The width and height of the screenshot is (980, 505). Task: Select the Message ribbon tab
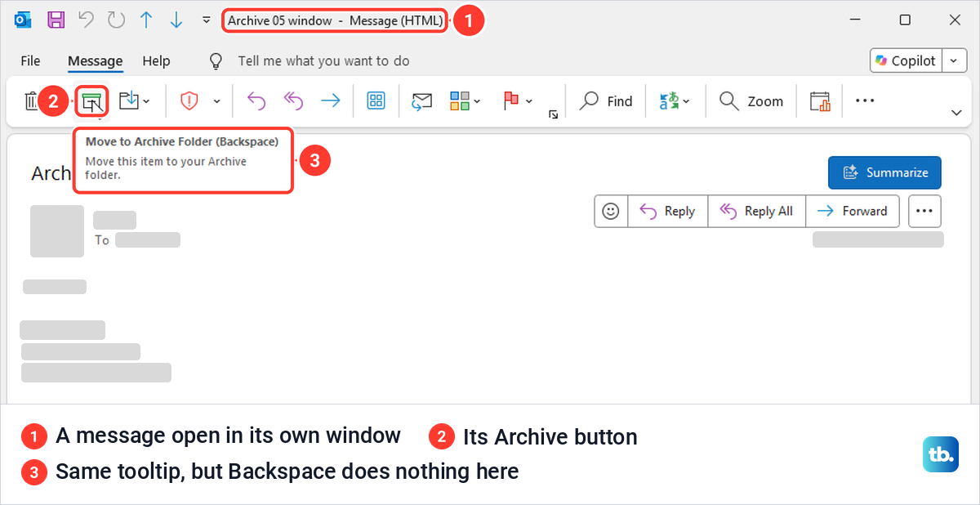point(95,60)
